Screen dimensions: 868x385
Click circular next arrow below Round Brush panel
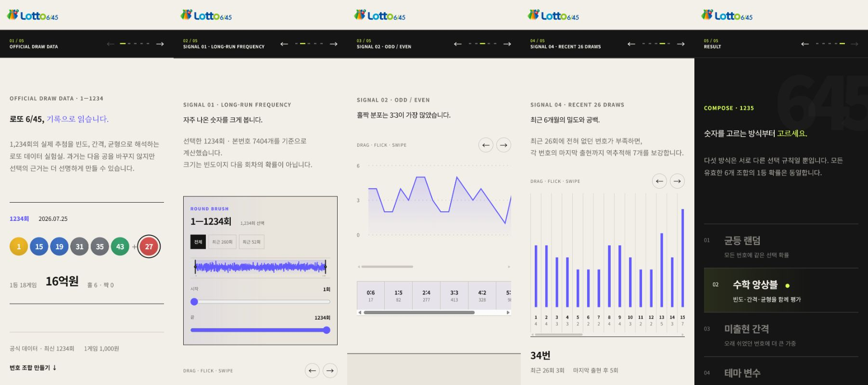[330, 371]
